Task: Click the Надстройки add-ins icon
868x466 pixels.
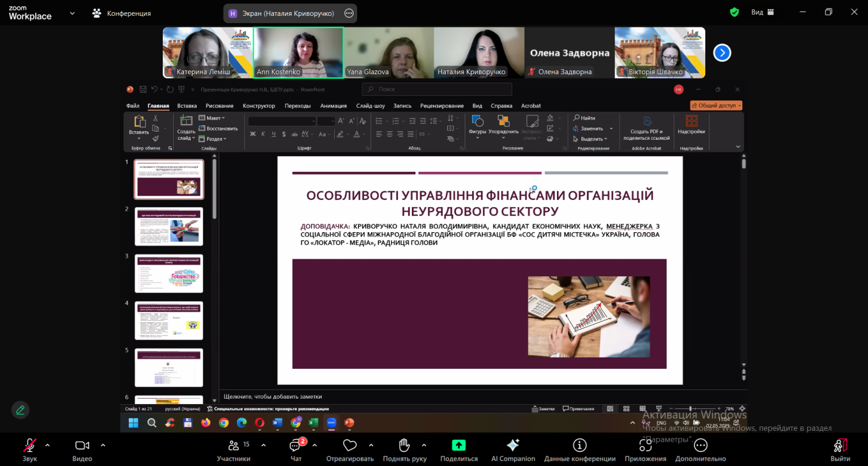Action: 691,121
